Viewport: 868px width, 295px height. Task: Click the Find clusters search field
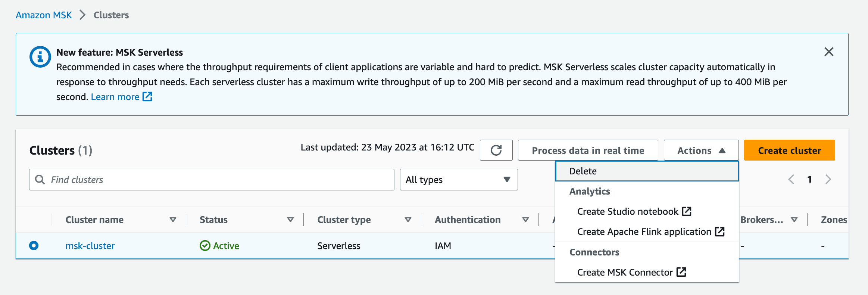coord(212,180)
